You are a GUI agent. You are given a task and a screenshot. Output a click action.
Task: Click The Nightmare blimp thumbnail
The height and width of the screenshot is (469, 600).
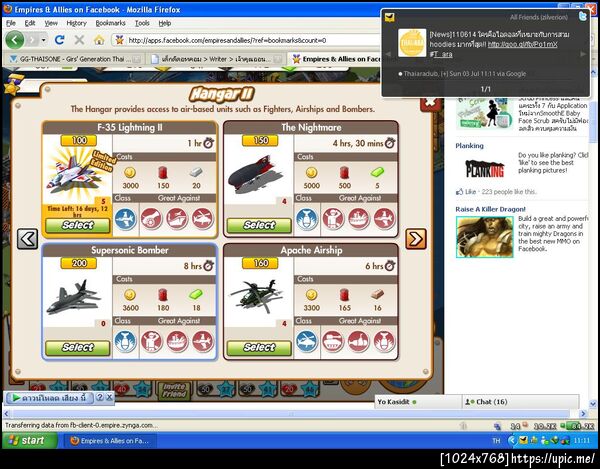[255, 175]
